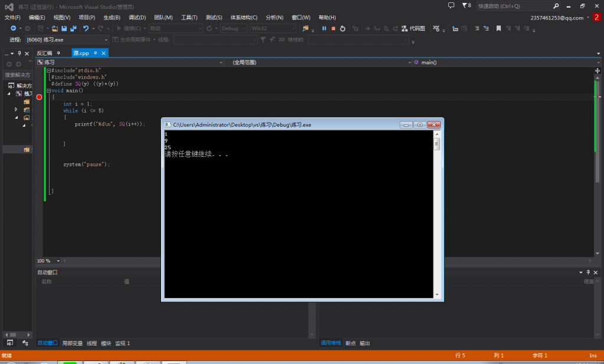Pin the 源.cpp tab
This screenshot has height=364, width=604.
[x=96, y=53]
